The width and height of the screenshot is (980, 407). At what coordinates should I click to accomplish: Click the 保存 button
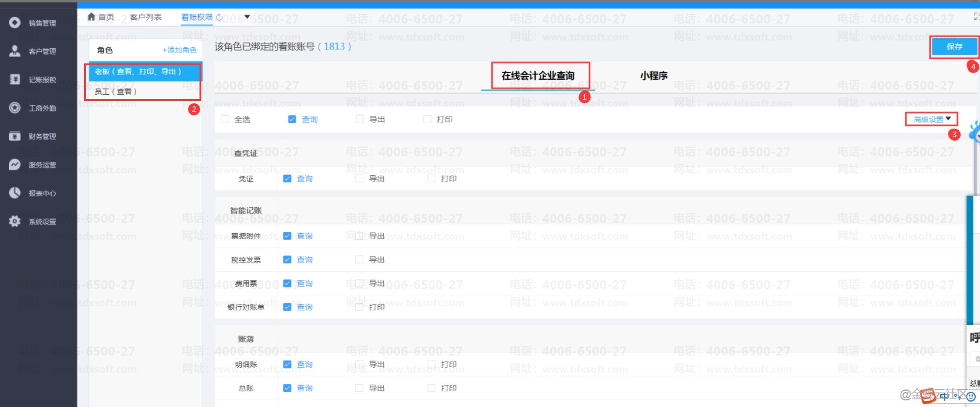pyautogui.click(x=954, y=46)
